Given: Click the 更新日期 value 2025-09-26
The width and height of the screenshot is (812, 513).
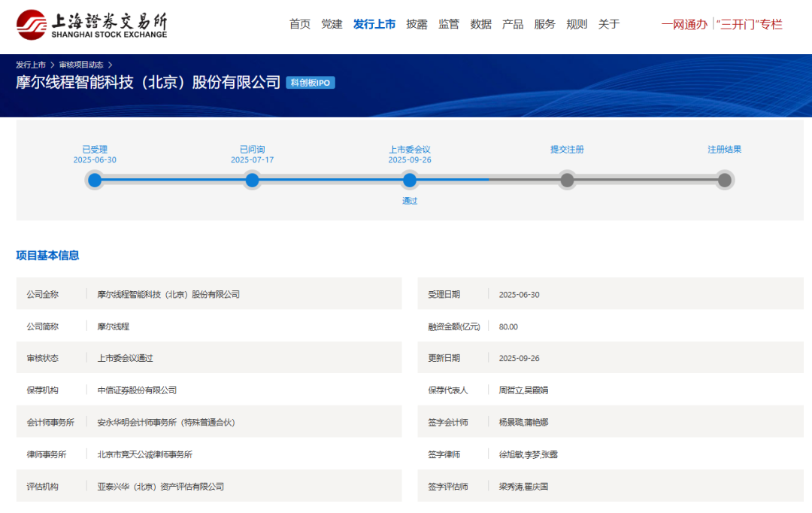Looking at the screenshot, I should pos(519,358).
